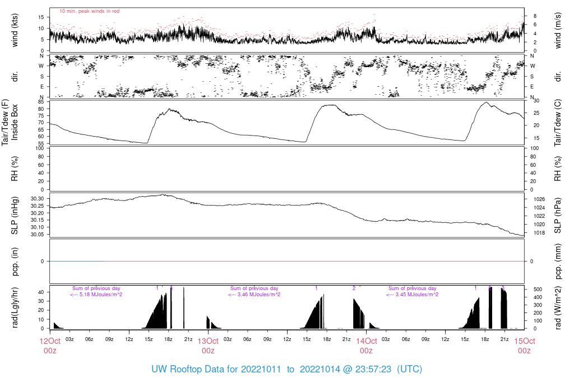Click the '1018' hPa tick value
This screenshot has width=574, height=392.
coord(539,233)
